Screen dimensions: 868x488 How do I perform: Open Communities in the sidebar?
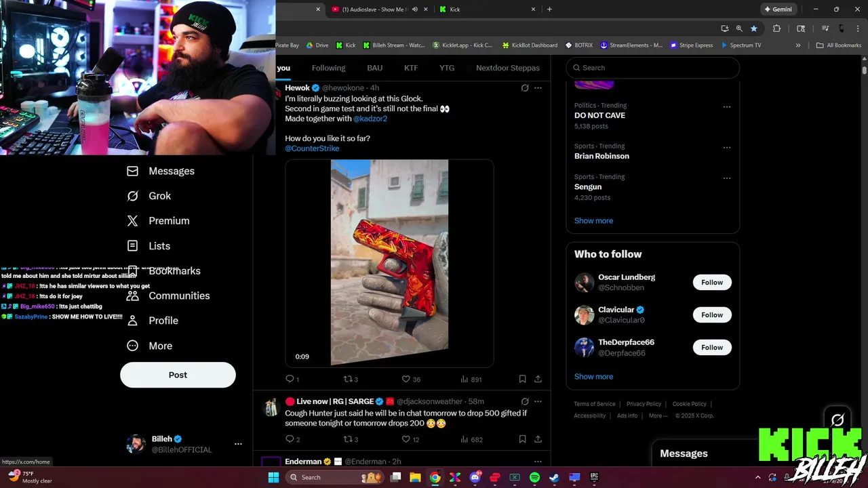[169, 296]
